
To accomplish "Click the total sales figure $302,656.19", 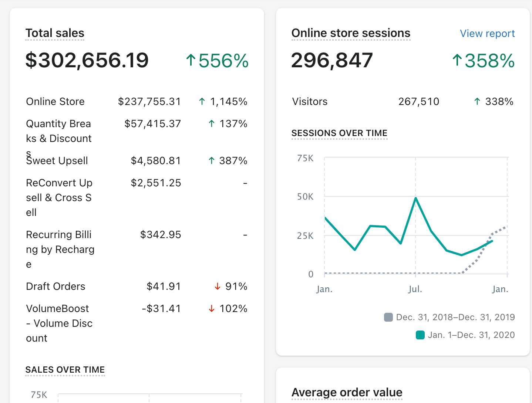I will click(87, 60).
